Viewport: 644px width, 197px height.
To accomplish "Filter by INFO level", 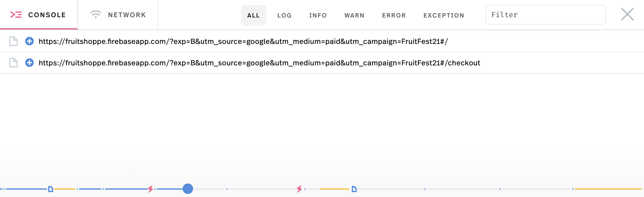I will (318, 15).
